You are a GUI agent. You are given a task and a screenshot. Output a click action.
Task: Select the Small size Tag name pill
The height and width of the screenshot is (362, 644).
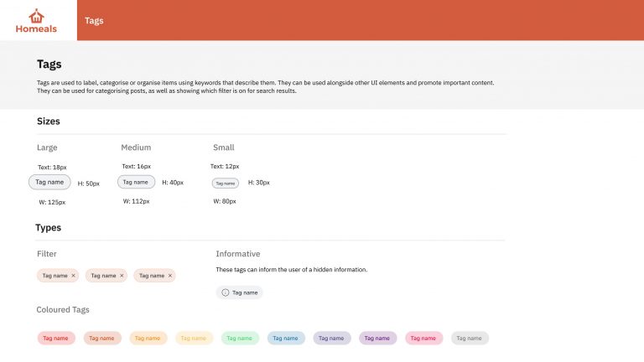point(226,183)
